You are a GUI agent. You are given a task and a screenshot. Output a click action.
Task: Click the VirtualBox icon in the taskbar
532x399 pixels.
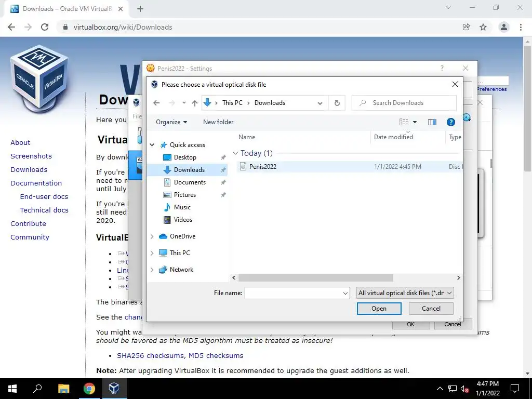pyautogui.click(x=114, y=389)
